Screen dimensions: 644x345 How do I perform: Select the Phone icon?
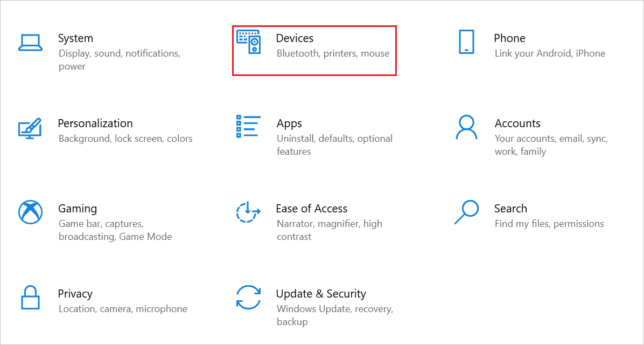point(466,43)
